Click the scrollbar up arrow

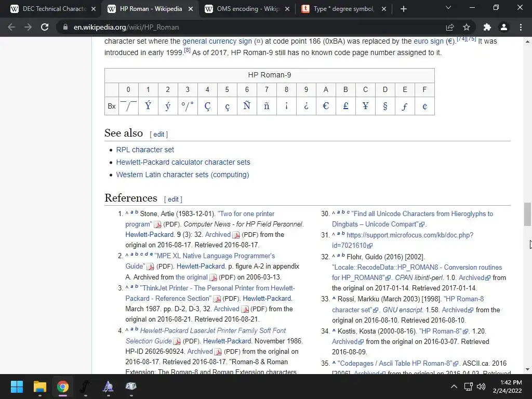(527, 42)
